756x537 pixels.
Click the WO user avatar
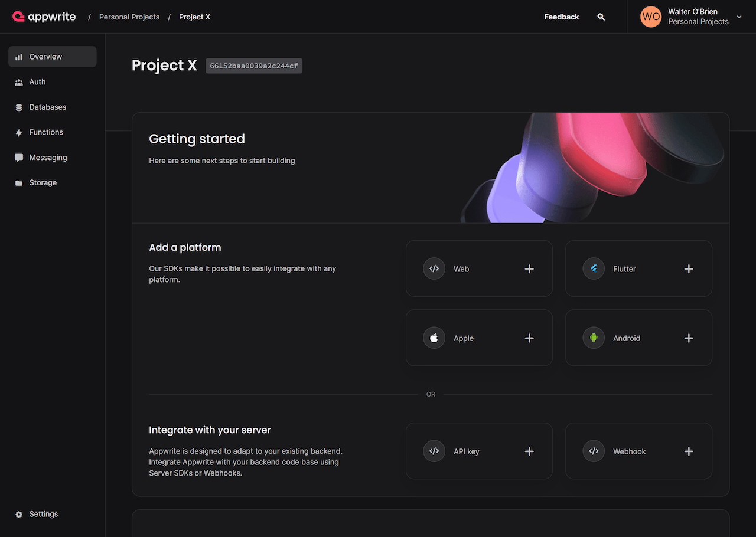tap(651, 17)
